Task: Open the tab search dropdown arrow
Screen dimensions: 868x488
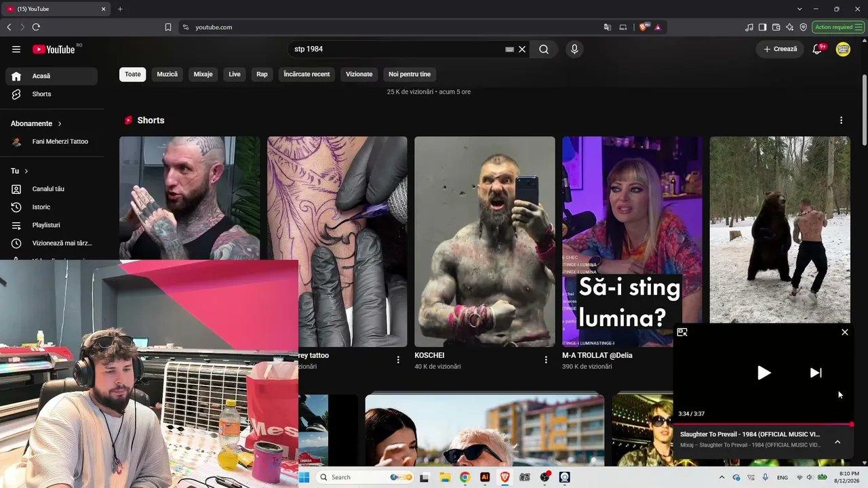Action: (x=800, y=9)
